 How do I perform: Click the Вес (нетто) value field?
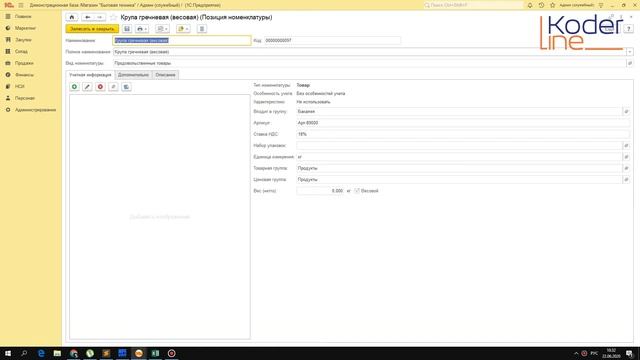click(320, 191)
